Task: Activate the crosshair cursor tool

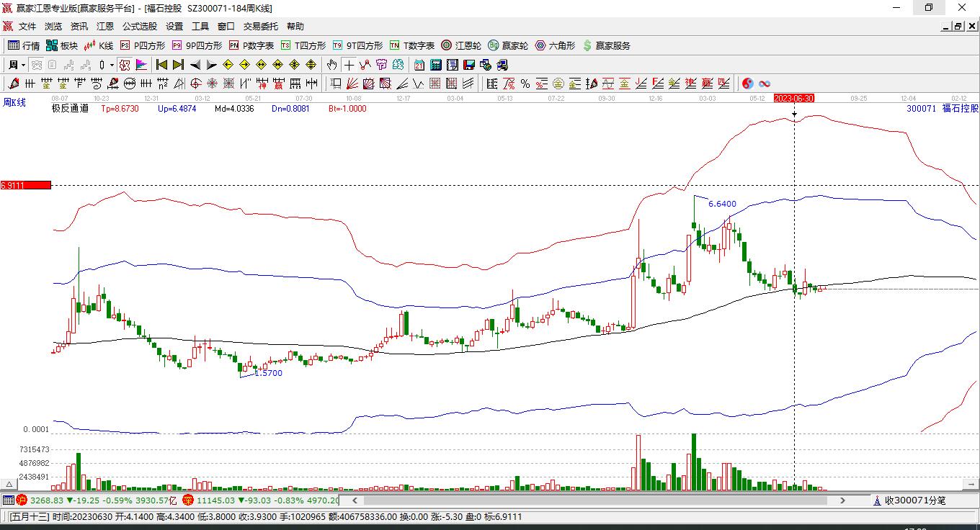Action: pyautogui.click(x=349, y=65)
